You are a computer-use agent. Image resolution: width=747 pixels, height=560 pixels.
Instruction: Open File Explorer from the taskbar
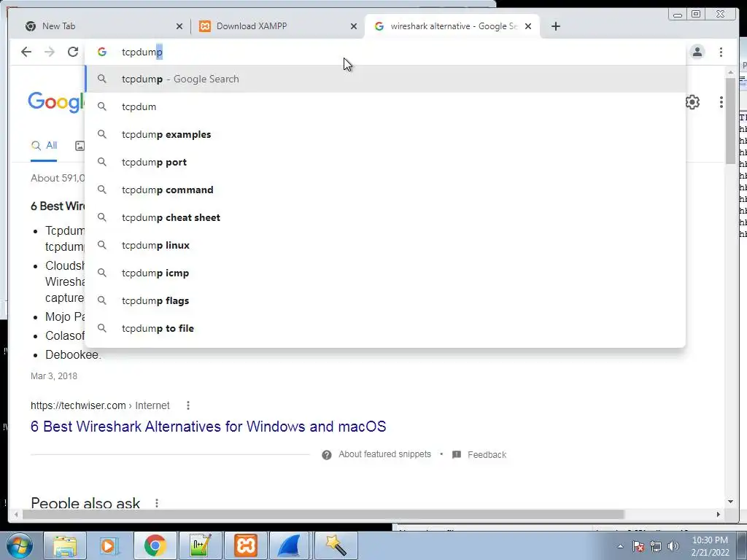65,545
